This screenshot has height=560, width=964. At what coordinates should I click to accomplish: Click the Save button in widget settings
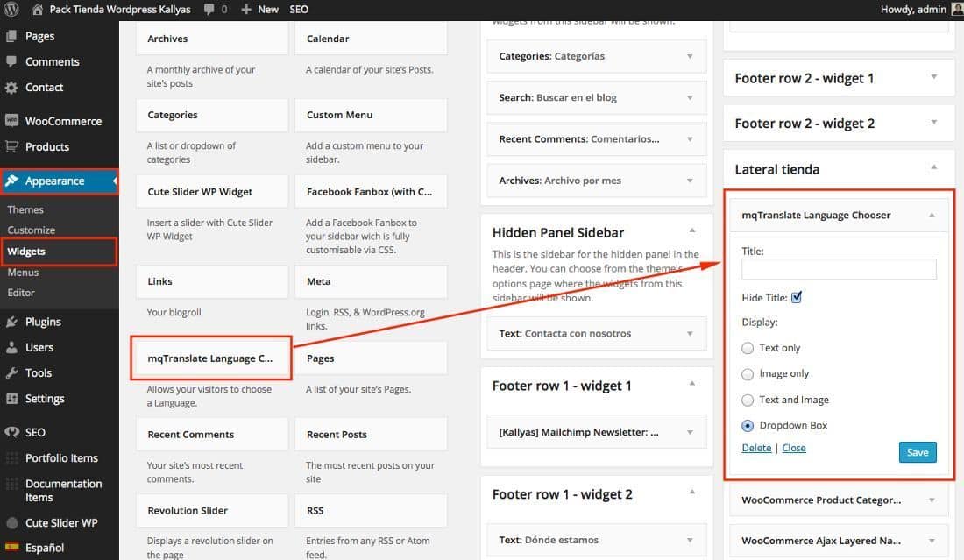tap(918, 452)
